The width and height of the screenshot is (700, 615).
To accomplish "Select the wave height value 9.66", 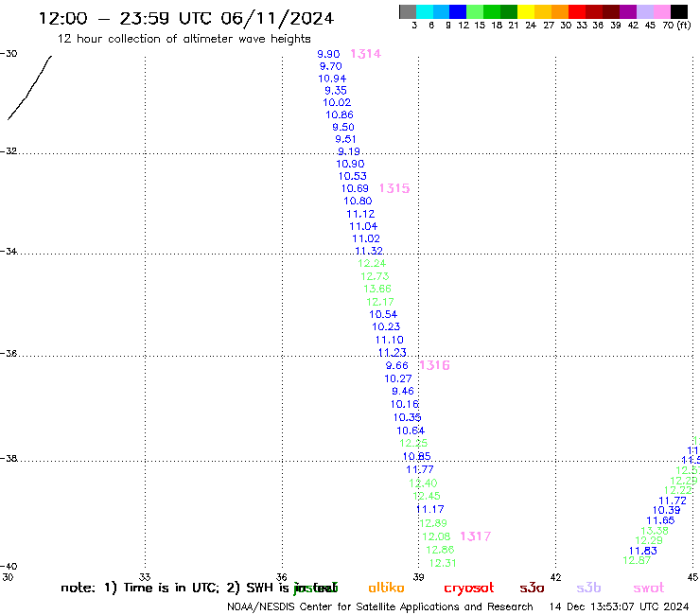I will (x=397, y=366).
